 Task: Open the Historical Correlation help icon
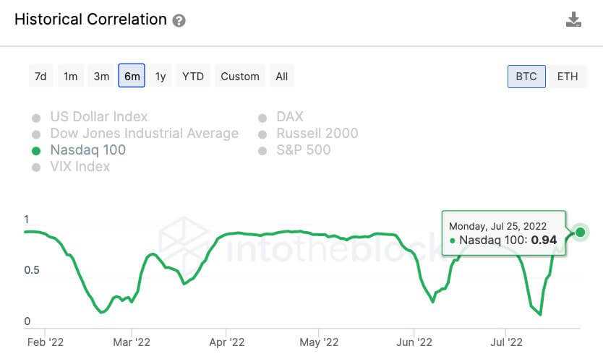tap(179, 21)
